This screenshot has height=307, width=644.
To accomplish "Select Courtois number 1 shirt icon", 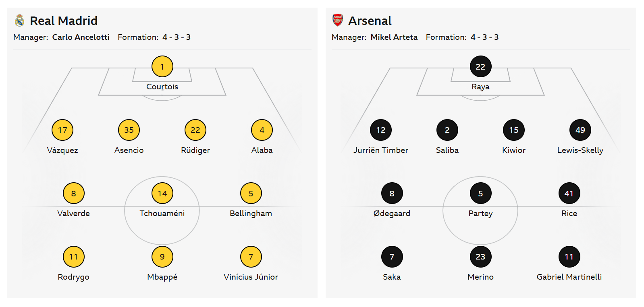I will 162,66.
